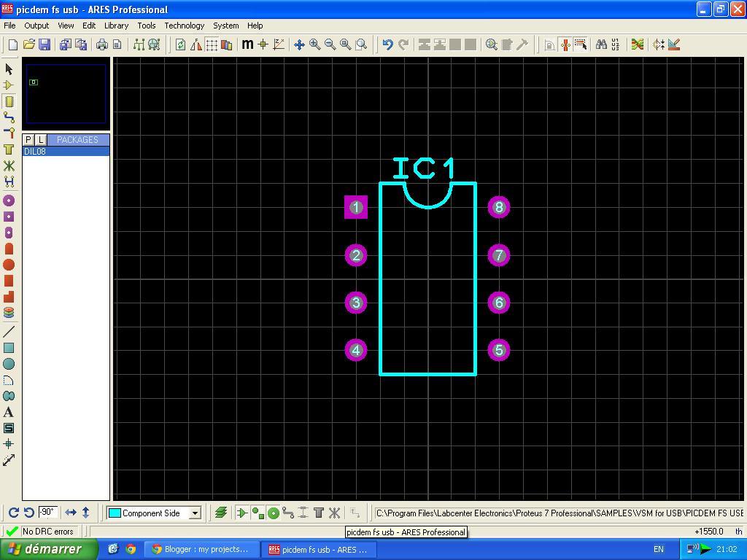The height and width of the screenshot is (560, 747).
Task: Pick the Track placement tool
Action: pos(9,117)
